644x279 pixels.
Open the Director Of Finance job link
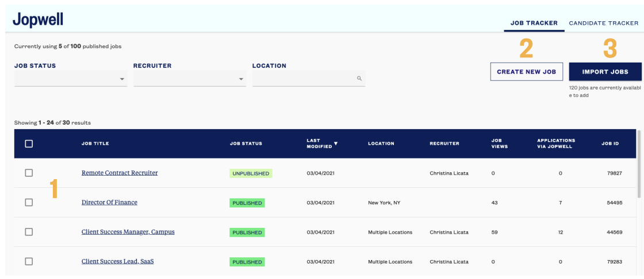(x=109, y=202)
